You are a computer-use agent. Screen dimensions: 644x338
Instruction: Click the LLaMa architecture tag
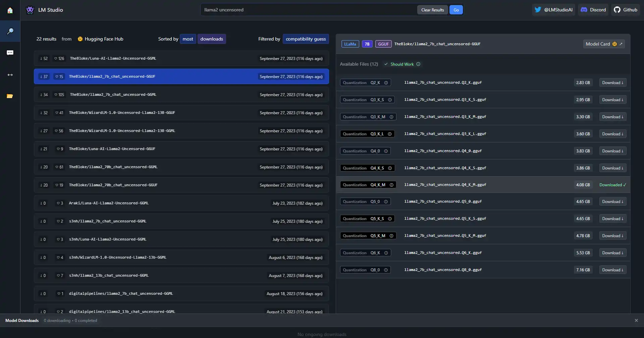350,44
